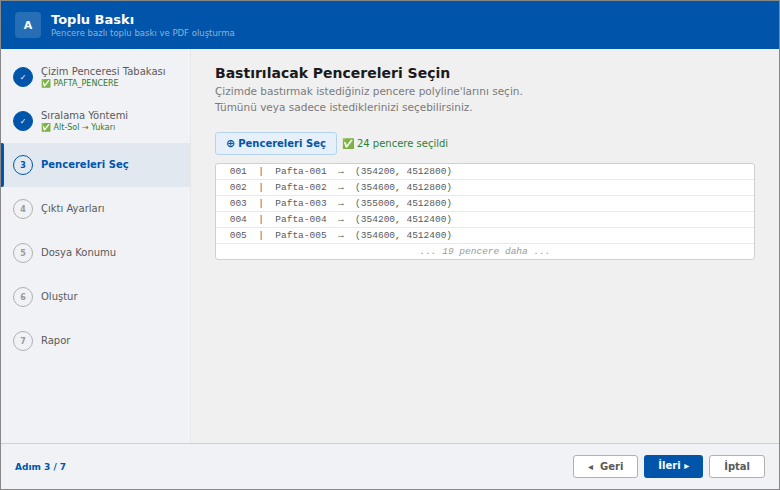This screenshot has width=780, height=490.
Task: Go to the Çıktı Ayarları step
Action: pyautogui.click(x=96, y=209)
